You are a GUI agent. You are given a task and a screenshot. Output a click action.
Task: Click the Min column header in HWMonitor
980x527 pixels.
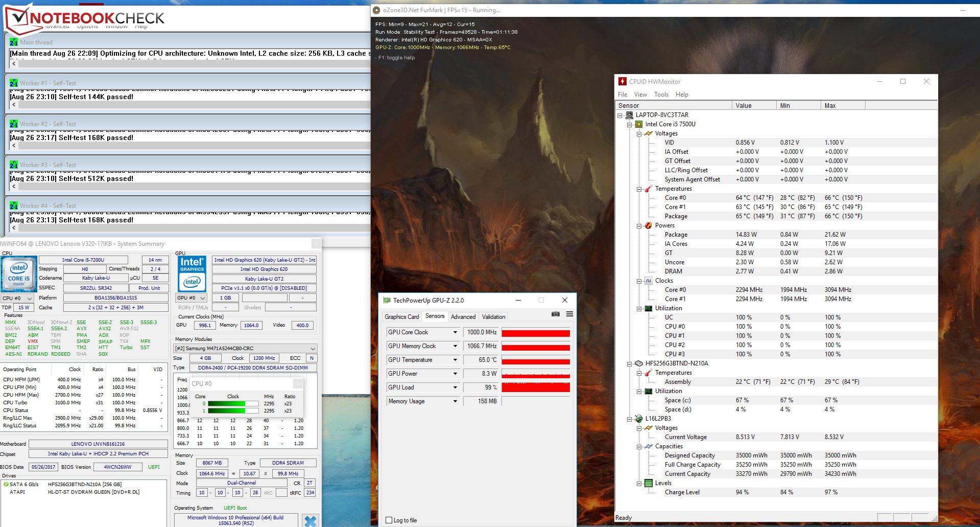click(799, 106)
